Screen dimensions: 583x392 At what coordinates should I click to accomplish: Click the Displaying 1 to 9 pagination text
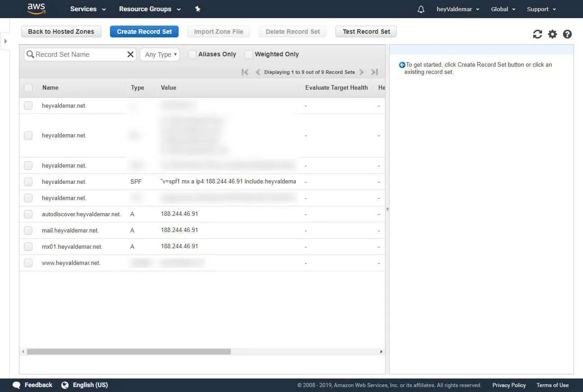pyautogui.click(x=309, y=72)
